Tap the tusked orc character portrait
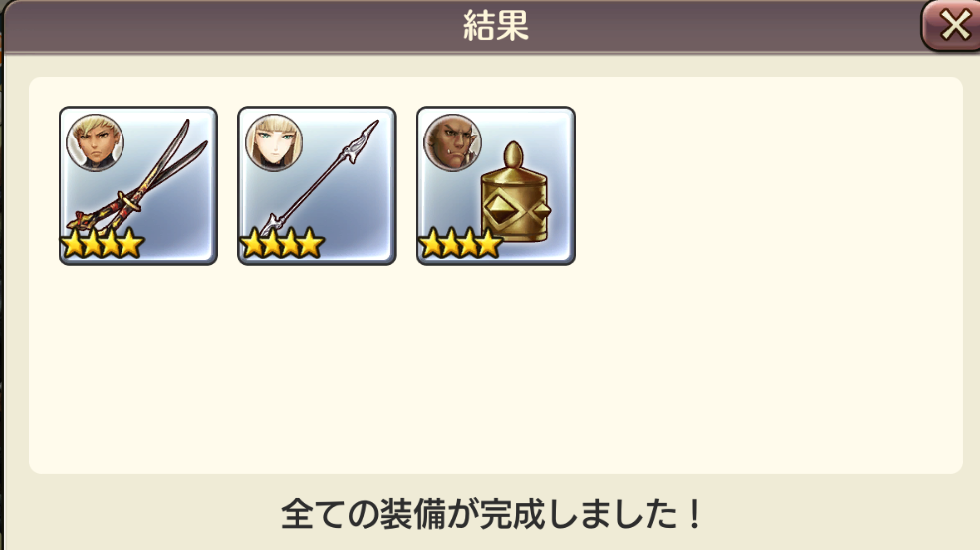This screenshot has width=980, height=550. coord(452,142)
